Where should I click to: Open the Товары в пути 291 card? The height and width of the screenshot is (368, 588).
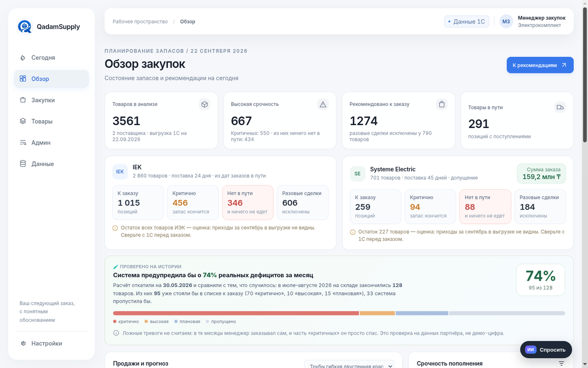(517, 120)
